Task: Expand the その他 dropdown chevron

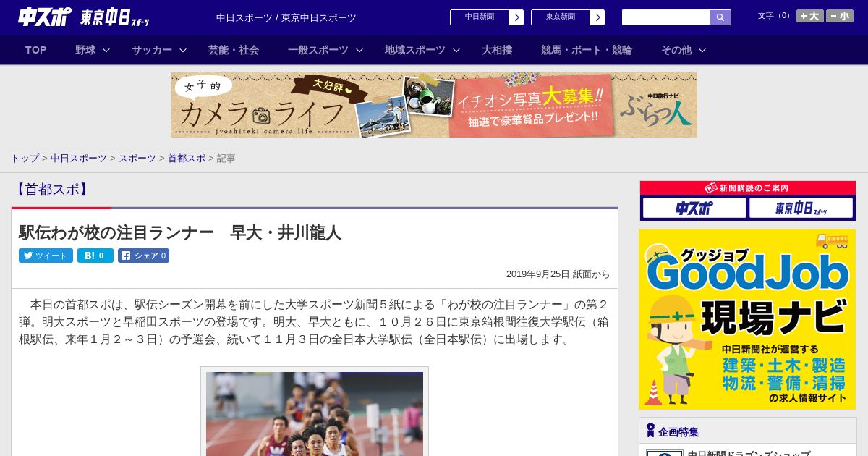Action: [x=702, y=50]
